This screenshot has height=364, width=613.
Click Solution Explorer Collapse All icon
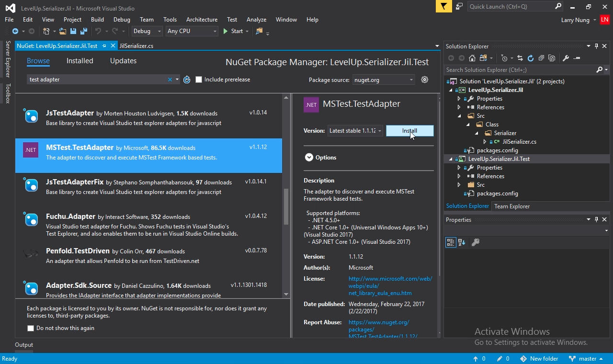click(x=541, y=58)
